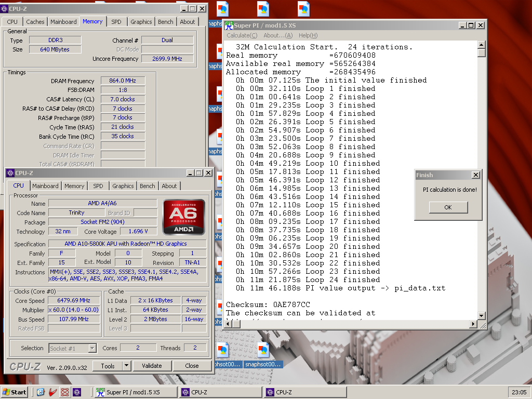Viewport: 532px width, 399px height.
Task: Click the Super PI title bar icon
Action: pyautogui.click(x=229, y=25)
